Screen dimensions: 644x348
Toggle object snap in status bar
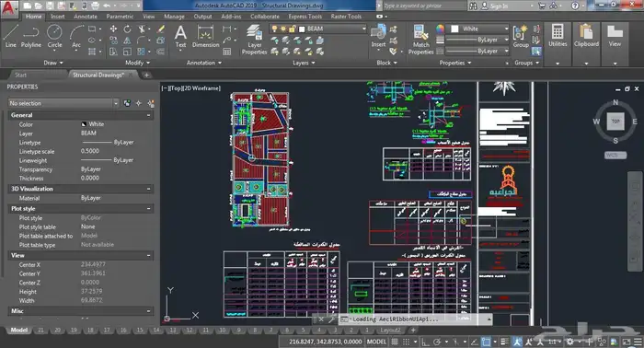click(x=486, y=342)
